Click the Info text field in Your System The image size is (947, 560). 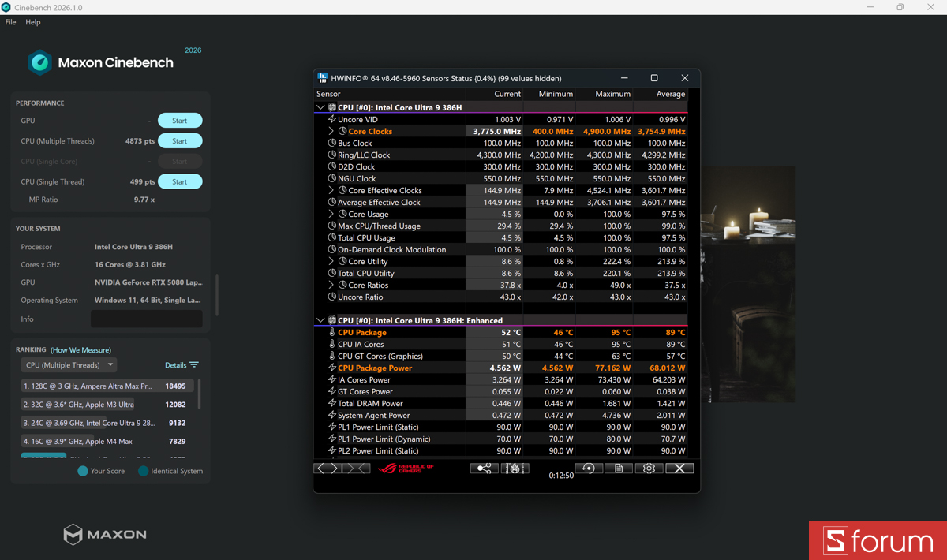point(147,319)
